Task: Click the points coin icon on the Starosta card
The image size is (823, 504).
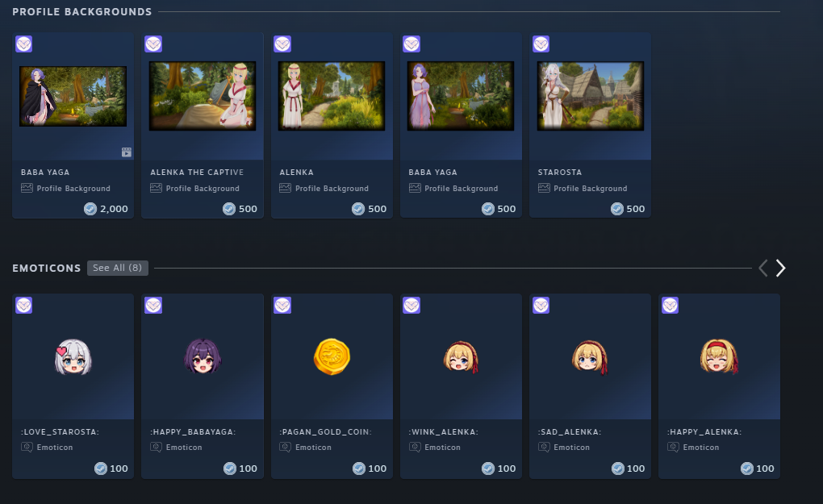Action: [616, 209]
